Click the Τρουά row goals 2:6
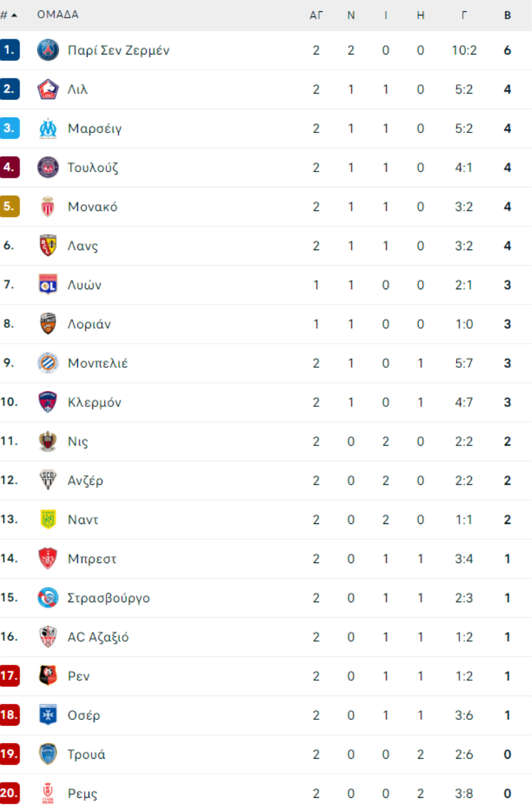The image size is (532, 812). (x=464, y=754)
